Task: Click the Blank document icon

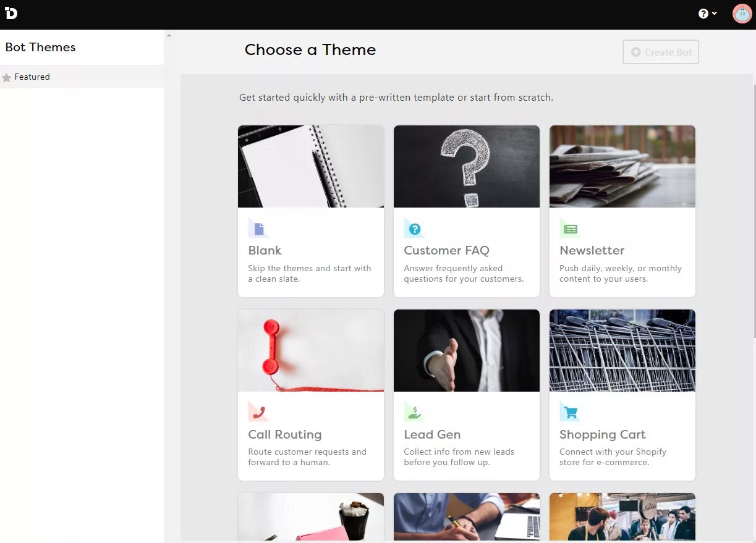Action: pos(259,228)
